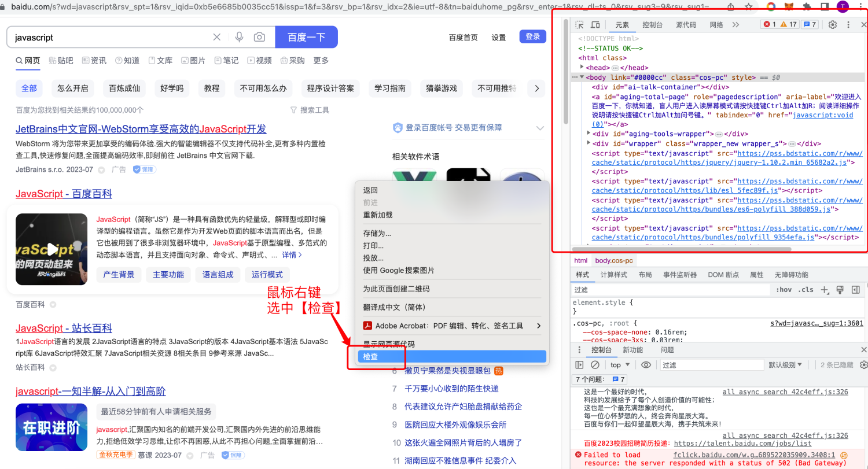This screenshot has height=469, width=868.
Task: Close the console drawer with X
Action: [x=863, y=350]
